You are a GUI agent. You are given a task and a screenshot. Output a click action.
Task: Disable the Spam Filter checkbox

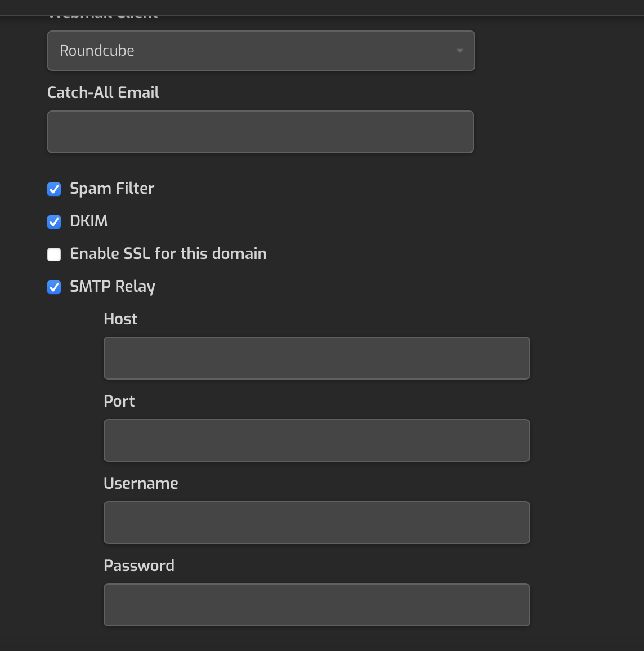(x=53, y=189)
